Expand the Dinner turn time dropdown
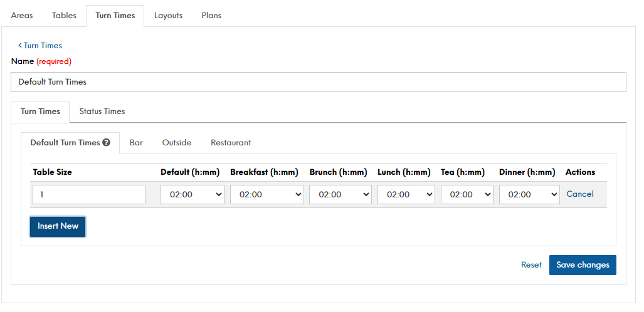The image size is (644, 312). (x=529, y=195)
